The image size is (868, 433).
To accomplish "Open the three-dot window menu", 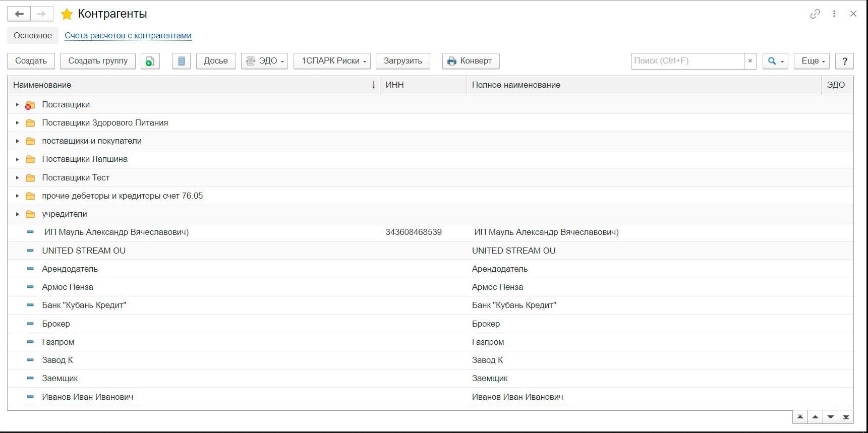I will 834,14.
